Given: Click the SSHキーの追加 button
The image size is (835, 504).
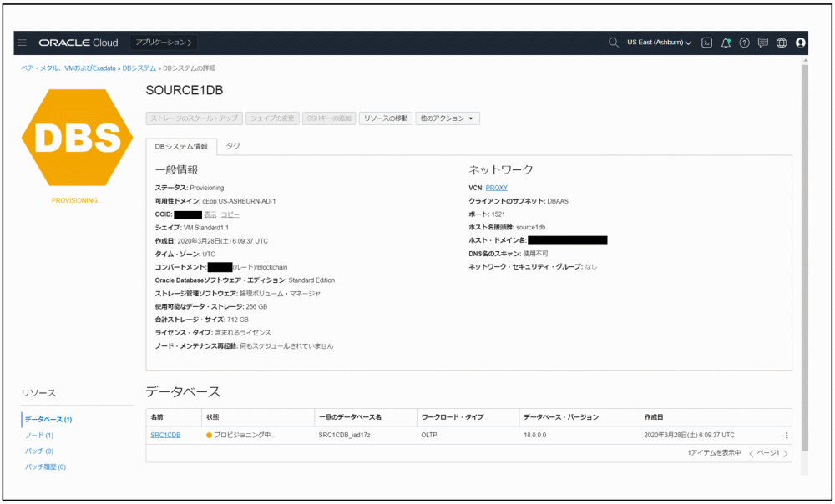Looking at the screenshot, I should [x=329, y=118].
